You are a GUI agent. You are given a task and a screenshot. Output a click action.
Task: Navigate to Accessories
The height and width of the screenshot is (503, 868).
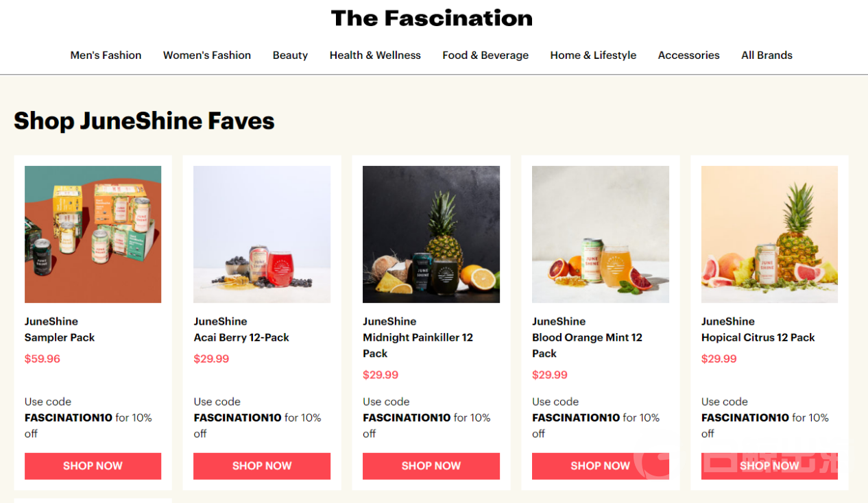pyautogui.click(x=688, y=56)
